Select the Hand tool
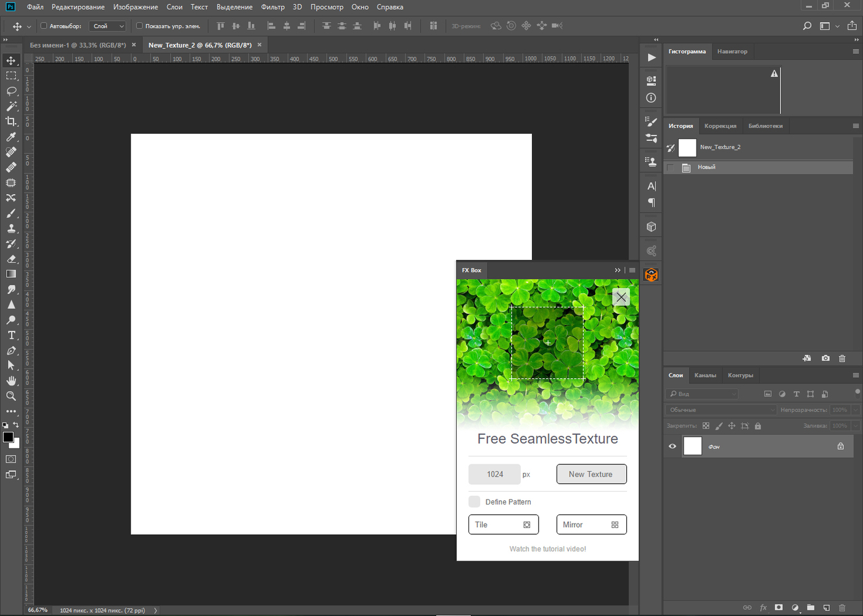The height and width of the screenshot is (616, 863). tap(11, 381)
